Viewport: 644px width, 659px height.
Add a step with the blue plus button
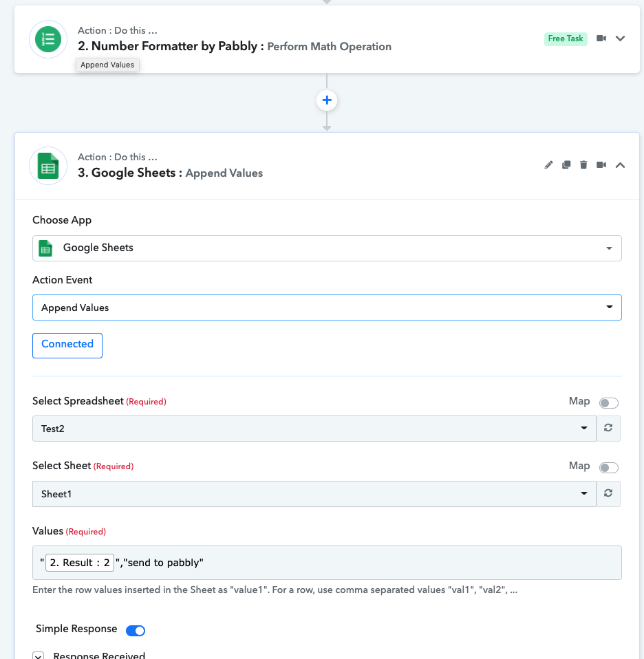click(x=327, y=100)
